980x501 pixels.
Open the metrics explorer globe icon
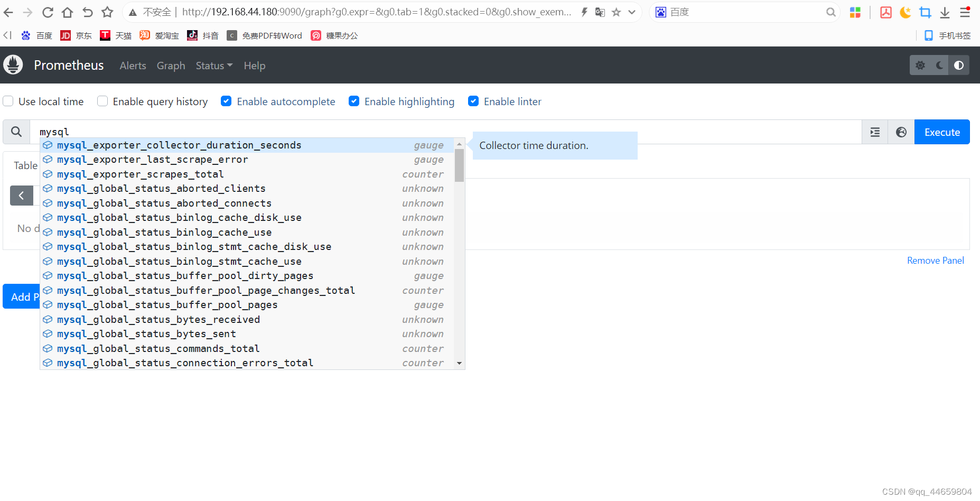click(x=901, y=132)
